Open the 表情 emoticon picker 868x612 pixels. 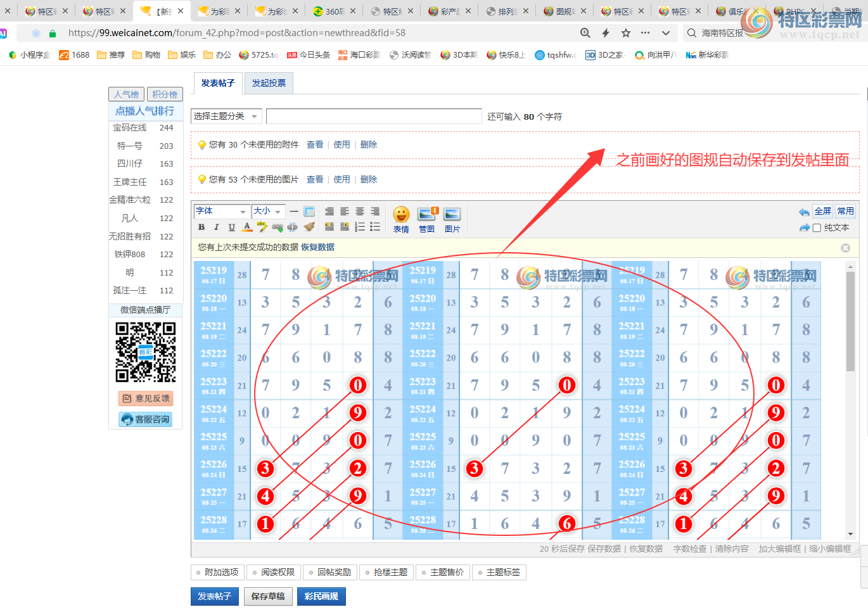click(401, 219)
